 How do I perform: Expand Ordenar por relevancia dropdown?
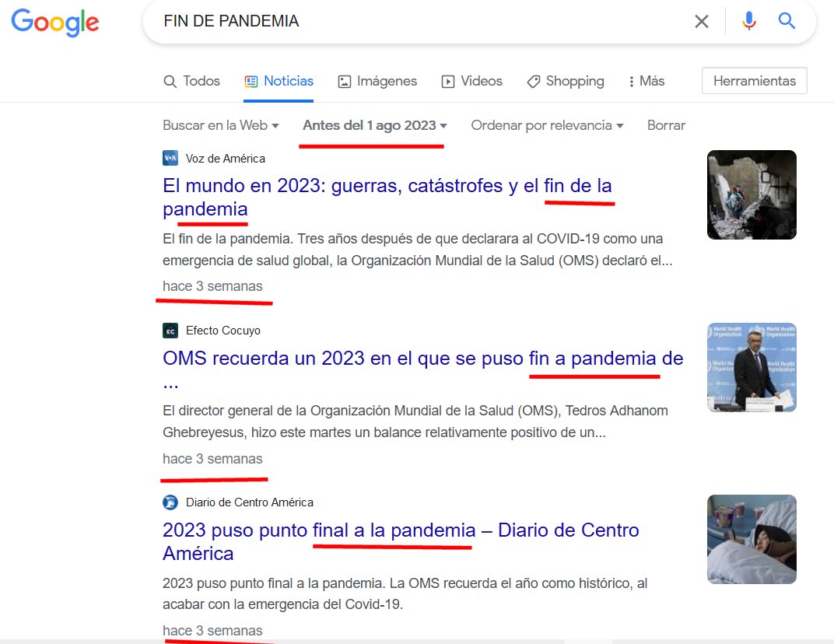546,125
